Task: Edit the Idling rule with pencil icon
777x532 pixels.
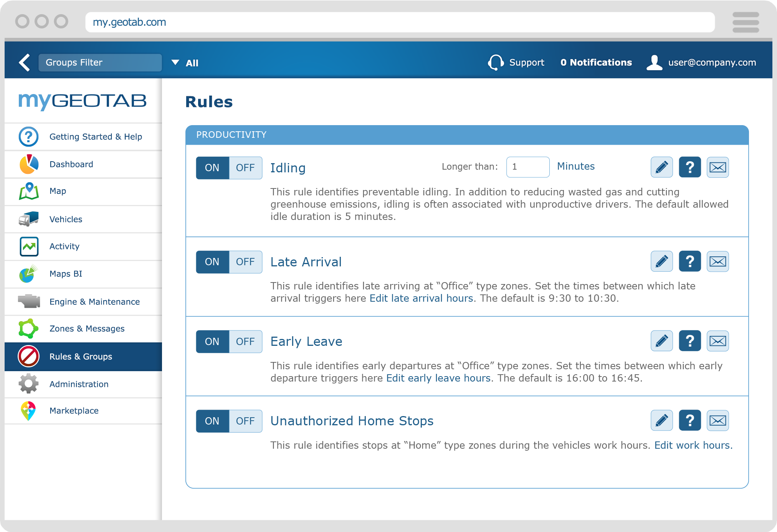Action: tap(662, 167)
